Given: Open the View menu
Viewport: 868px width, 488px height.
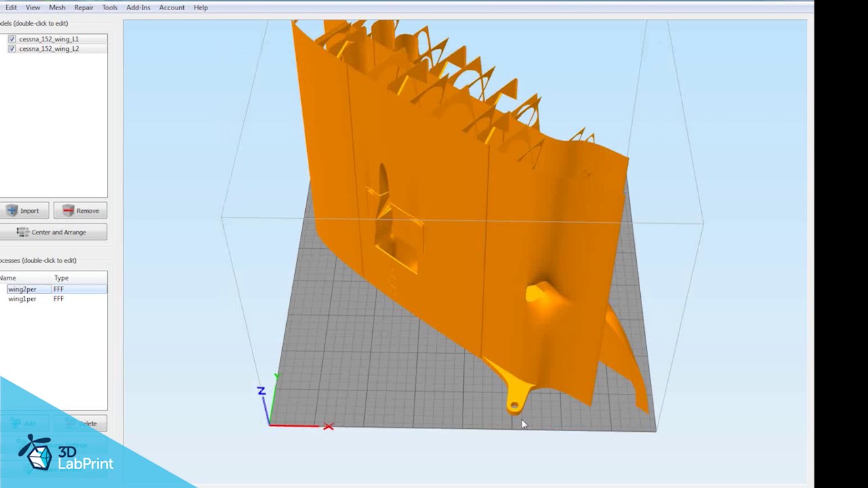Looking at the screenshot, I should click(x=33, y=7).
